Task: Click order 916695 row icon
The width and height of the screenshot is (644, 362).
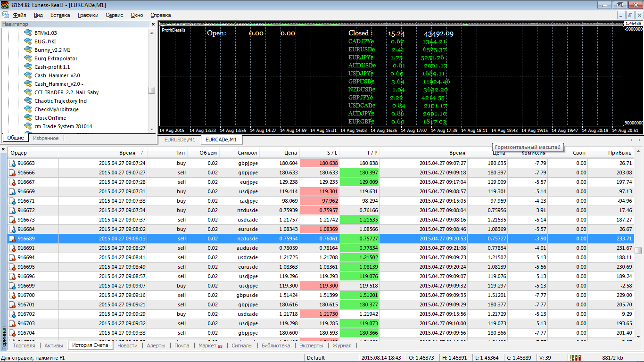Action: (12, 267)
